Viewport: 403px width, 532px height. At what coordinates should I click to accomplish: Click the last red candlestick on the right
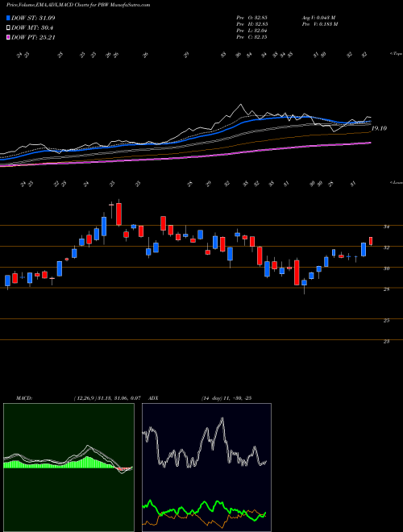click(x=371, y=241)
